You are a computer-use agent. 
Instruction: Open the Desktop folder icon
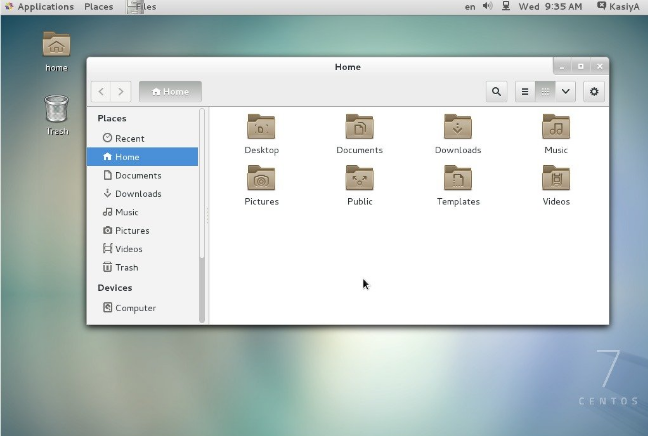click(x=261, y=127)
